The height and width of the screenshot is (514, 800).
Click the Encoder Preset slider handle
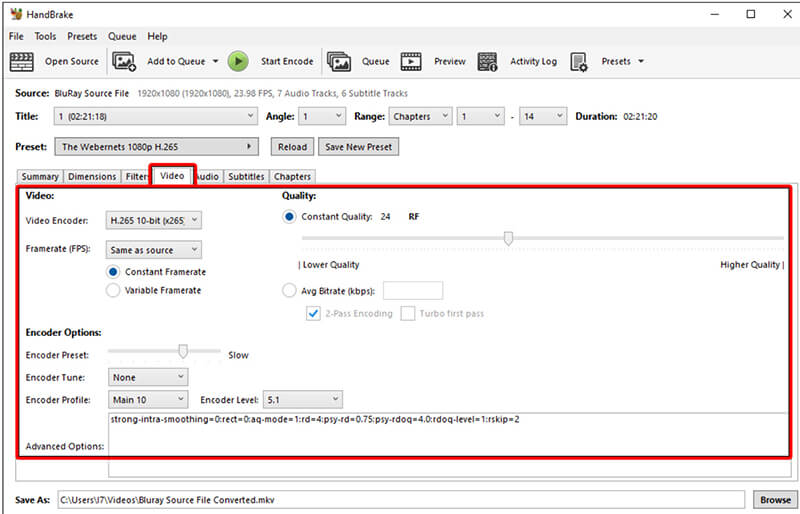click(x=183, y=351)
